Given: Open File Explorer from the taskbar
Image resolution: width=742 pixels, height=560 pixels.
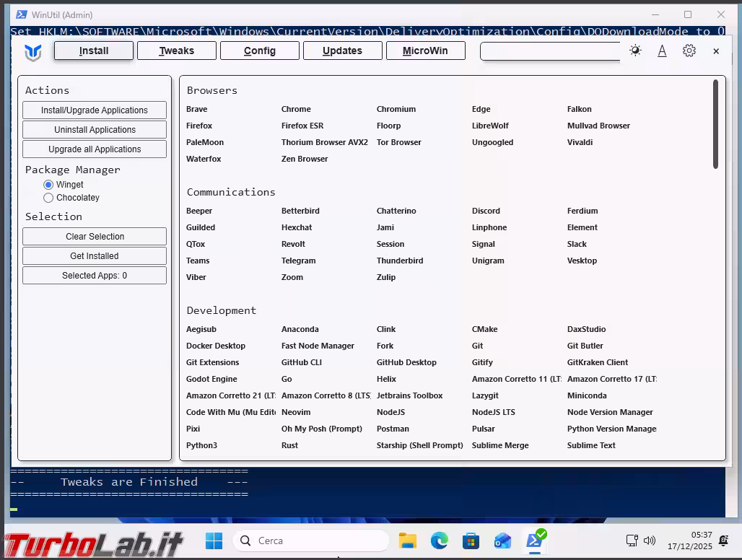Looking at the screenshot, I should click(408, 541).
